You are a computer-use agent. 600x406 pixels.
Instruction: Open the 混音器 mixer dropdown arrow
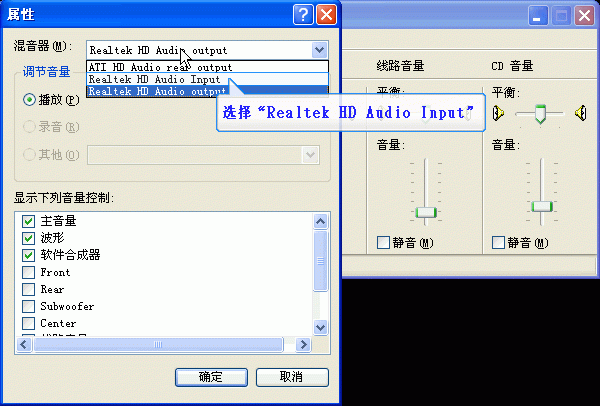point(320,50)
